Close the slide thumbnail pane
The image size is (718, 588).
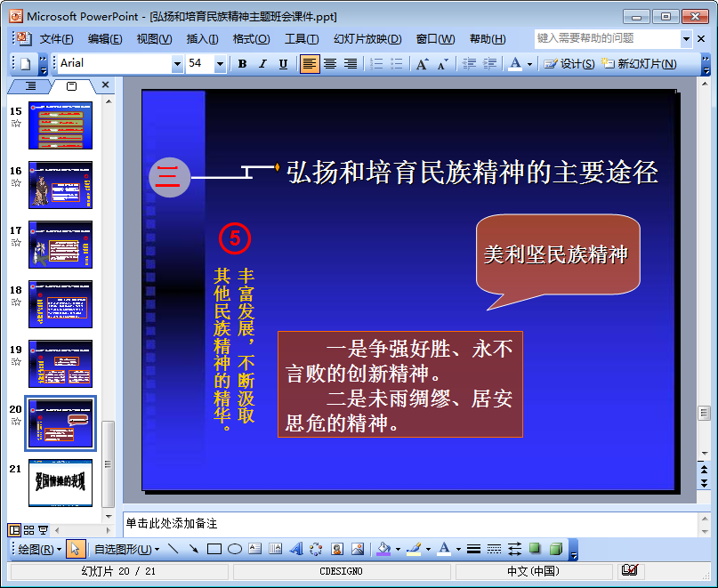click(x=105, y=85)
